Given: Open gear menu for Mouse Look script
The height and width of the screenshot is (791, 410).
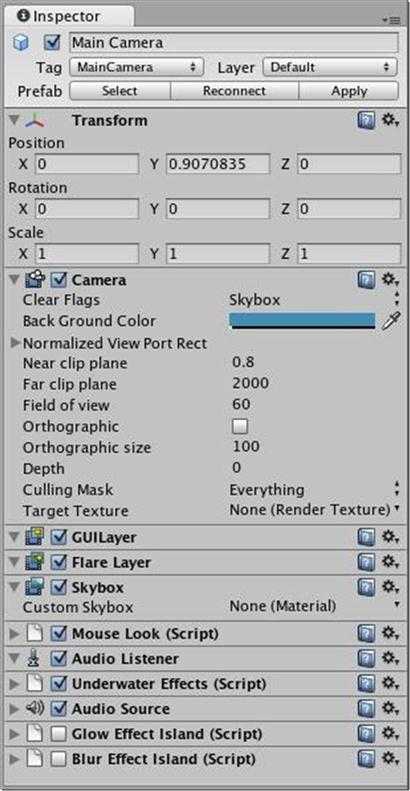Looking at the screenshot, I should click(390, 634).
